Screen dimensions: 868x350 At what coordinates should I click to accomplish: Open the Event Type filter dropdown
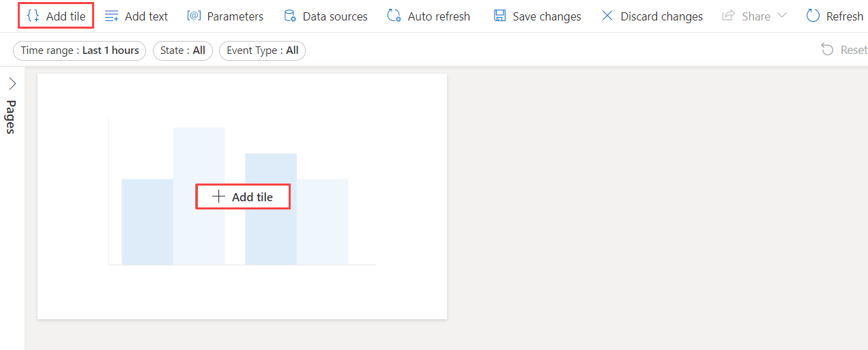[x=262, y=50]
